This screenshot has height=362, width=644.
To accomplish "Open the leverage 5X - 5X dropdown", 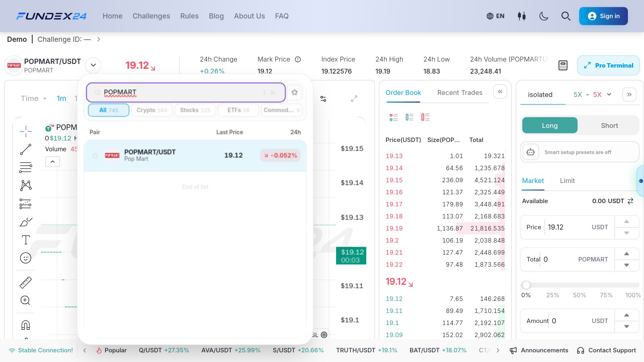I will (x=592, y=95).
